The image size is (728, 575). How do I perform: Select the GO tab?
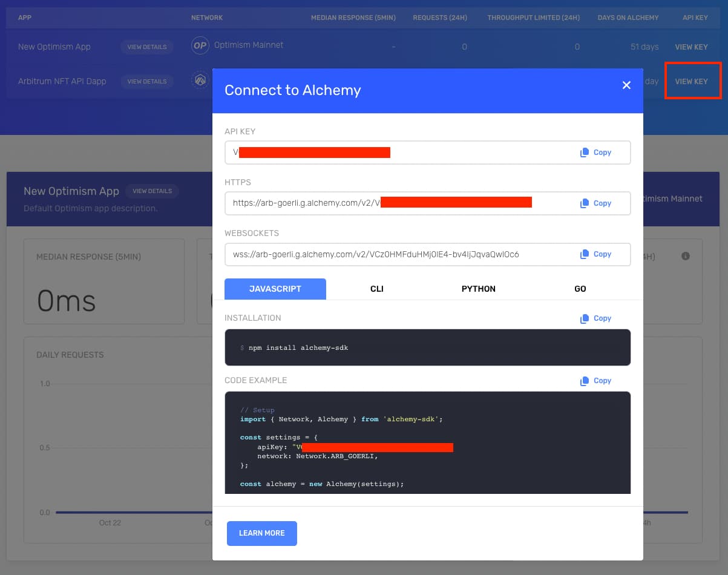pyautogui.click(x=580, y=289)
